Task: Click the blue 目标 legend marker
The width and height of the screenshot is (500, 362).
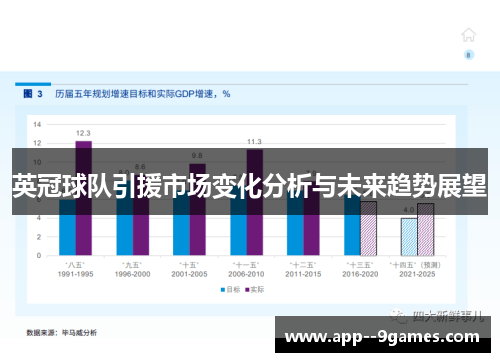Action: click(223, 290)
